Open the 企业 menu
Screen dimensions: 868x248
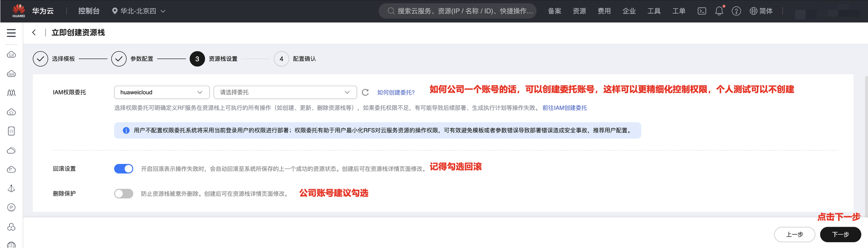629,11
